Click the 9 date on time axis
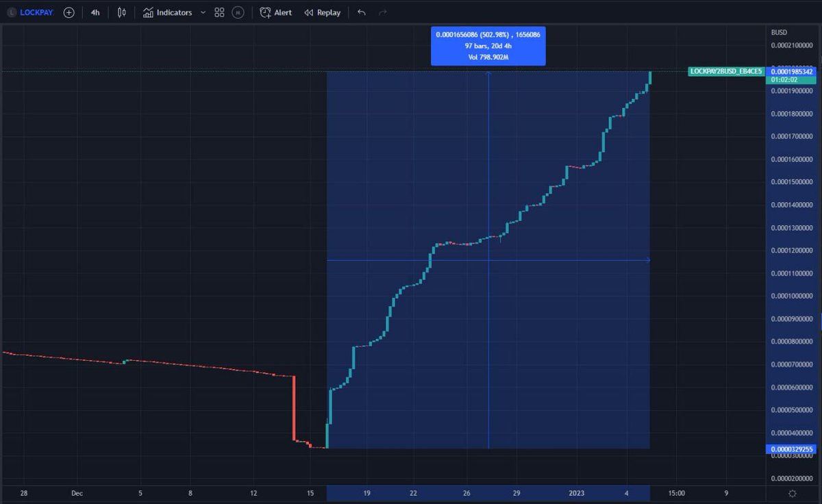 726,492
